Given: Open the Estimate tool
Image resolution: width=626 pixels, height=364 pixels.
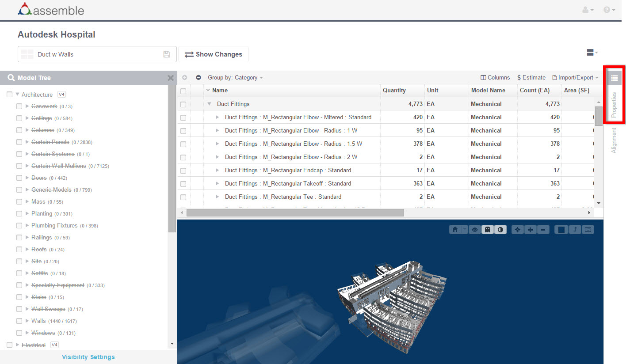Looking at the screenshot, I should 531,77.
